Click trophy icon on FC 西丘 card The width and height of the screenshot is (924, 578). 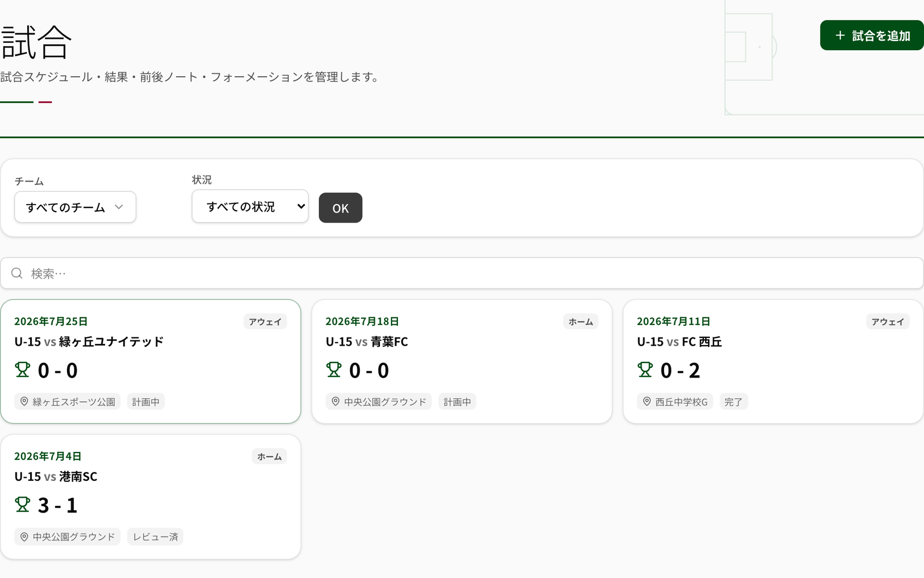[645, 369]
